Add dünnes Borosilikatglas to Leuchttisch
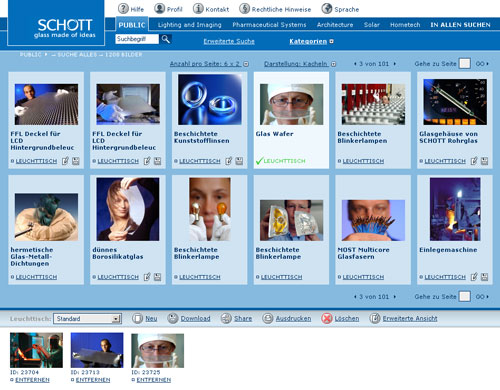500x390 pixels. point(118,277)
